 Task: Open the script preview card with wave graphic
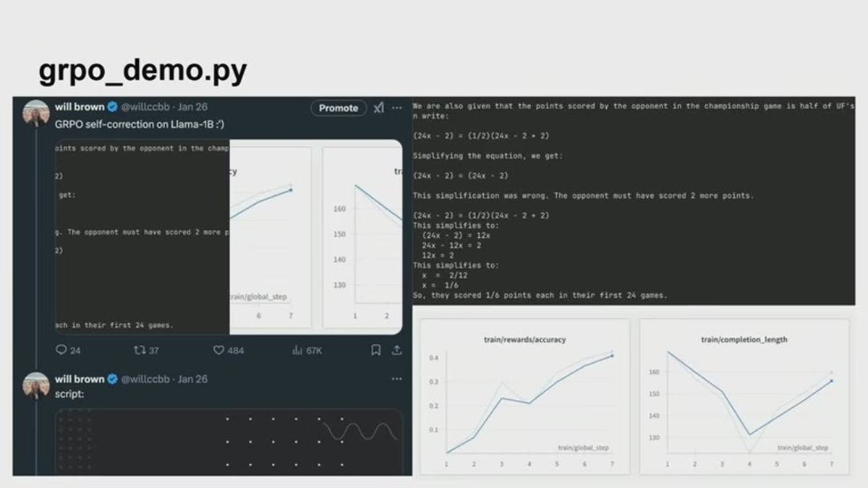tap(229, 442)
